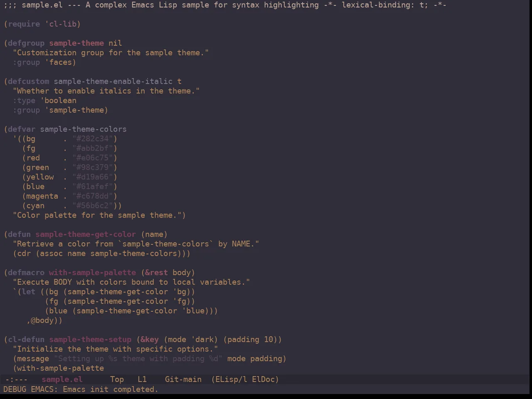Click the "#e06c75" color string
This screenshot has width=532, height=399.
click(93, 158)
